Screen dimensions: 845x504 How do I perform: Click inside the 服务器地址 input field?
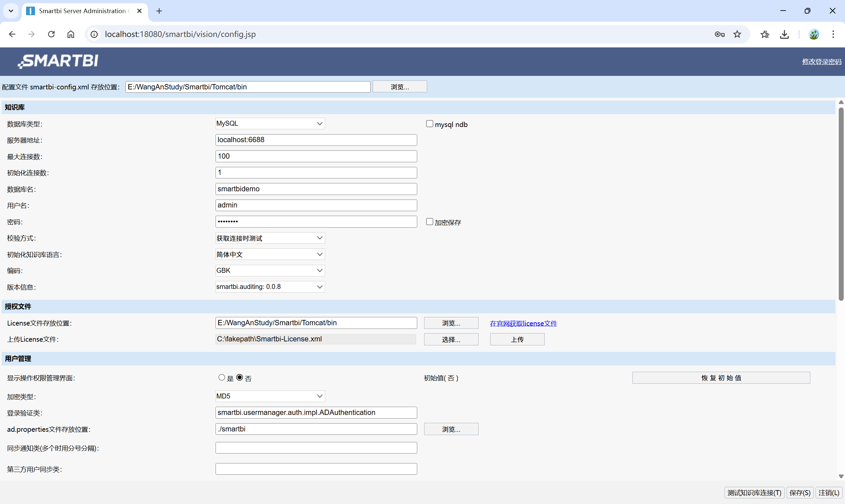coord(316,140)
